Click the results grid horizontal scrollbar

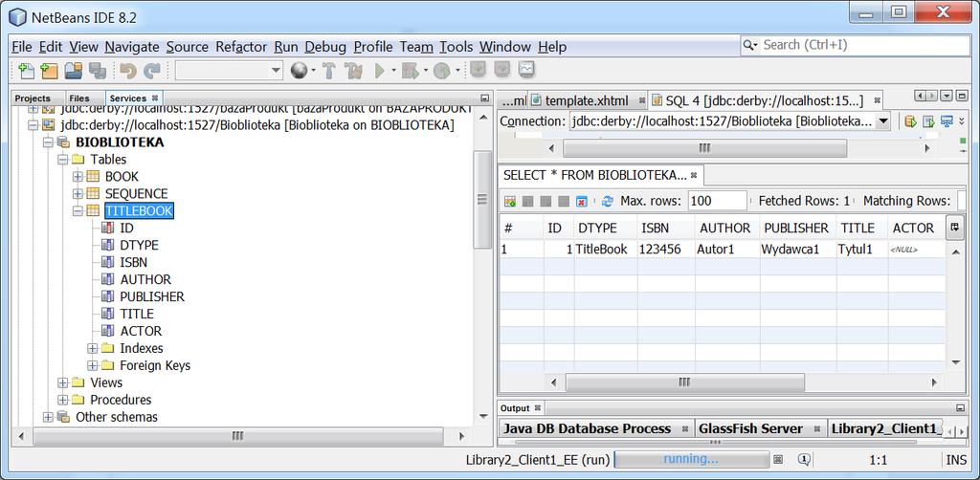pyautogui.click(x=685, y=382)
